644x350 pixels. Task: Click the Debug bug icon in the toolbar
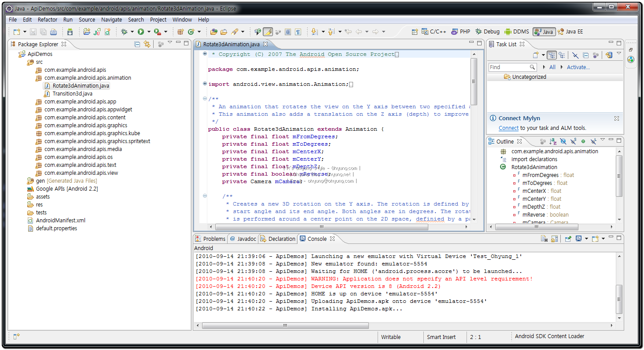point(125,32)
